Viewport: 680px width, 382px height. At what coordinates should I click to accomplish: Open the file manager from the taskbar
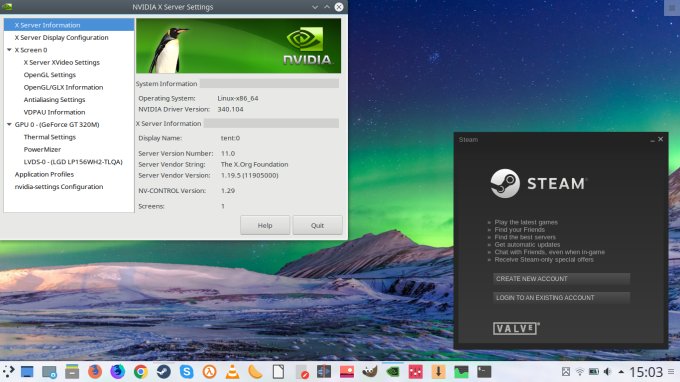[72, 372]
